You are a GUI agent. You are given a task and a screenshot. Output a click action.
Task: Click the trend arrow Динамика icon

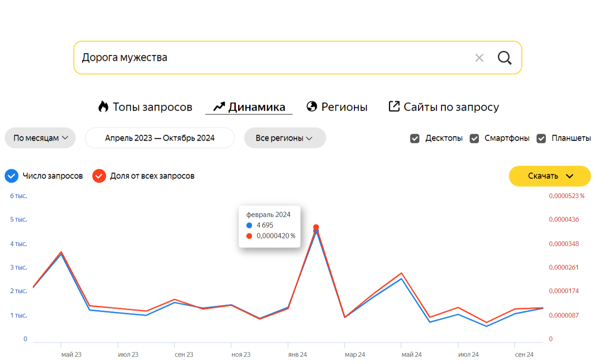(219, 107)
